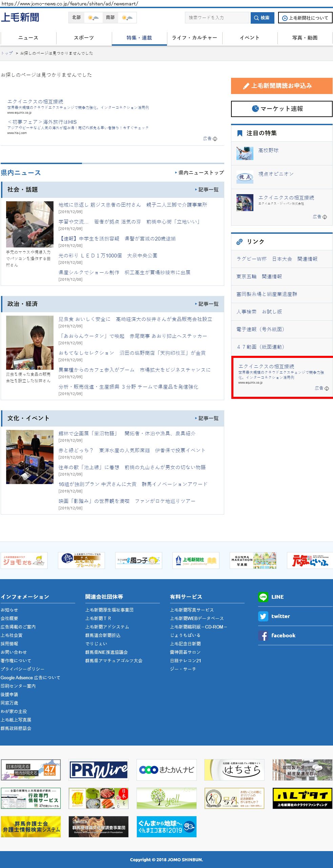This screenshot has height=868, width=333.
Task: Click the 視点 opinion logo icon
Action: [245, 177]
